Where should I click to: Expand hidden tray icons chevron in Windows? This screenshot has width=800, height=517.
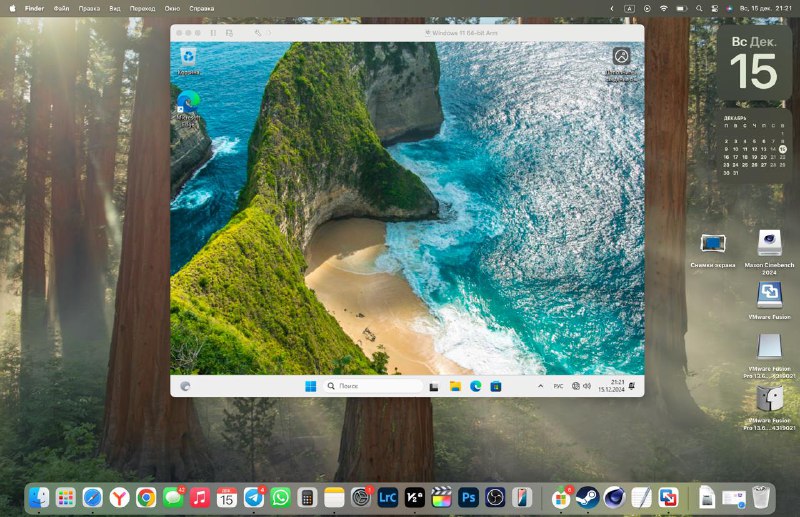(x=540, y=386)
